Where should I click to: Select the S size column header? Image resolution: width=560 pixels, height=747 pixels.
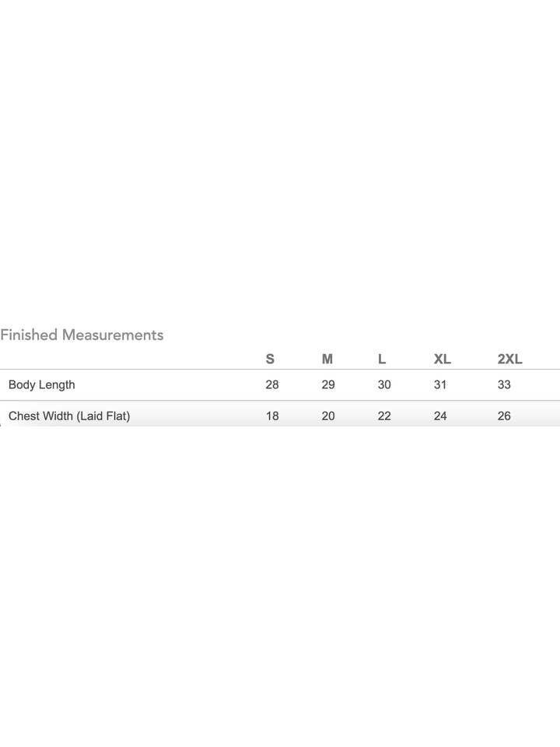tap(270, 359)
